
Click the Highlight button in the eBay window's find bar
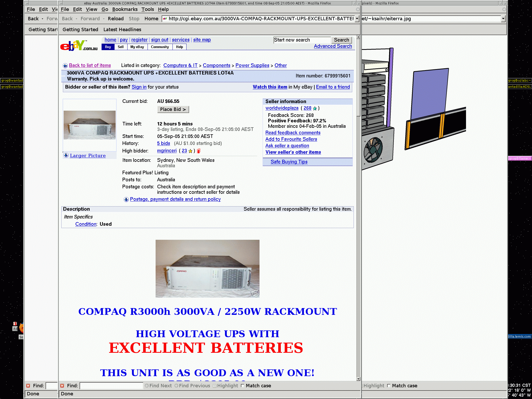click(x=225, y=386)
